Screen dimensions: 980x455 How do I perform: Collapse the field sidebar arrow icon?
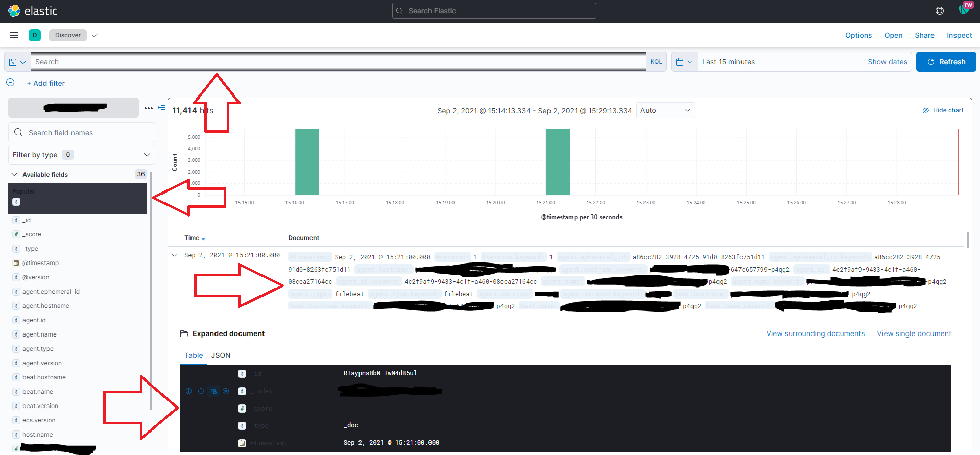[x=161, y=107]
